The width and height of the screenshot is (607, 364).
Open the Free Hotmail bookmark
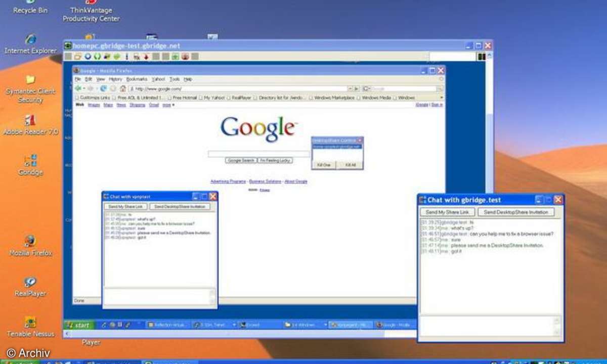point(183,98)
